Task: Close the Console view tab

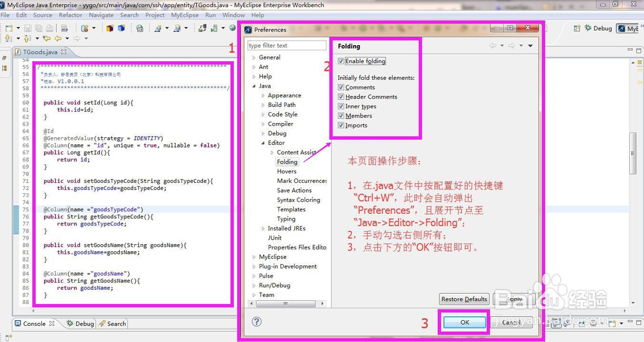Action: [x=52, y=323]
